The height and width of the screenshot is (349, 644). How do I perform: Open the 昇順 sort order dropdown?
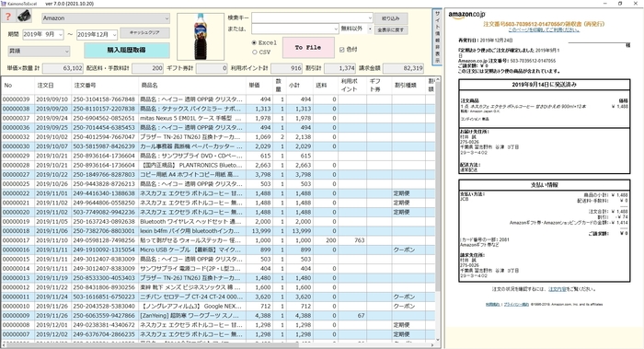[39, 52]
